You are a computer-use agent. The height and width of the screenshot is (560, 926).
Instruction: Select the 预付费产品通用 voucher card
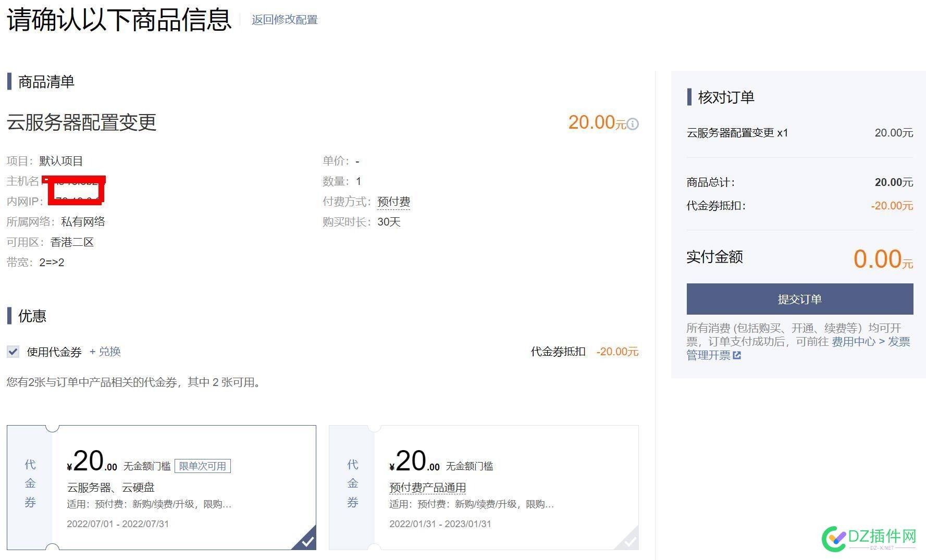[484, 488]
